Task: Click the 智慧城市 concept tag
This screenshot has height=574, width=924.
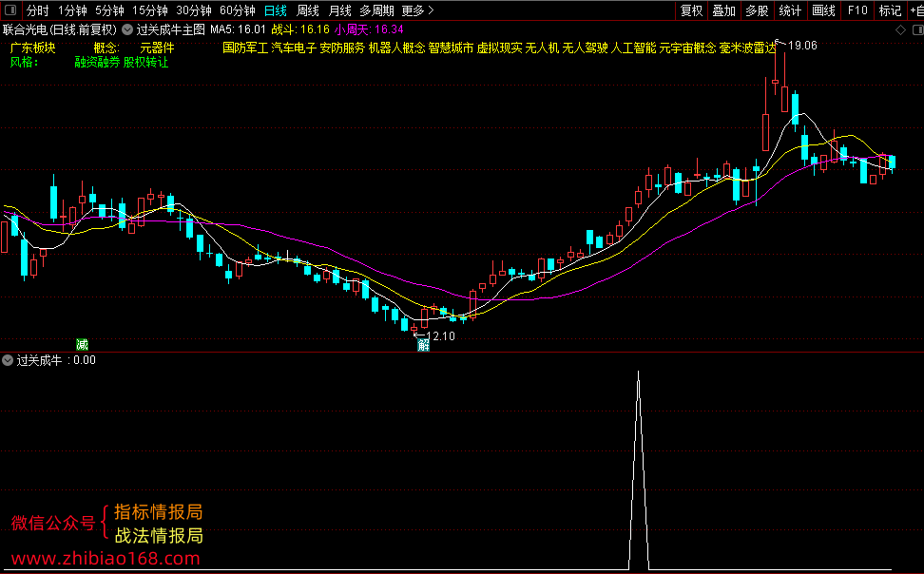Action: pyautogui.click(x=451, y=48)
